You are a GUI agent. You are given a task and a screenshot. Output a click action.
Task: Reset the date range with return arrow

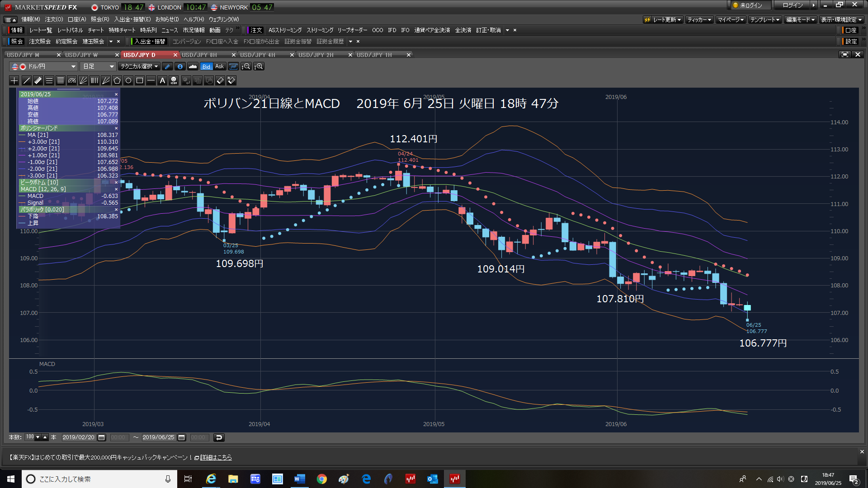tap(219, 437)
